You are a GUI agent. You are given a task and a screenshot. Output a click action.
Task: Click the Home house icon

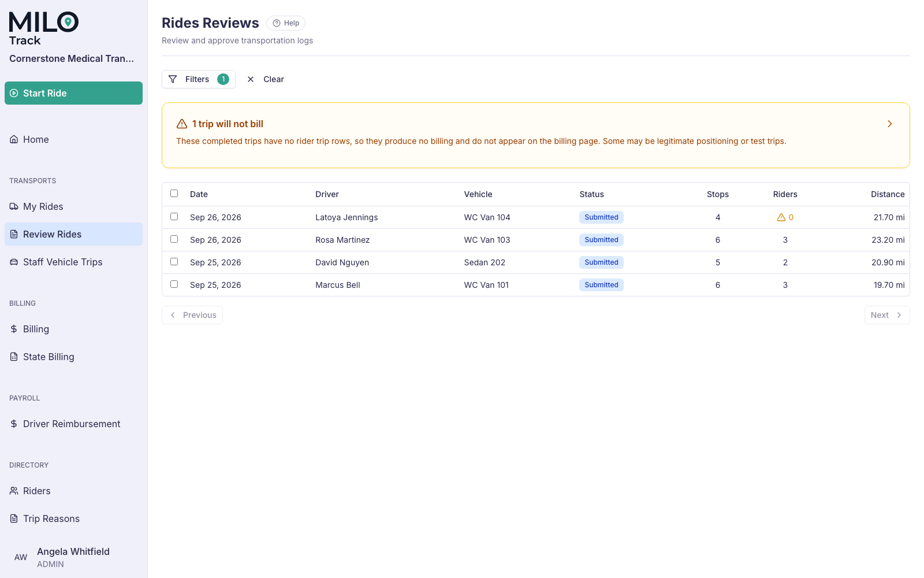tap(14, 139)
